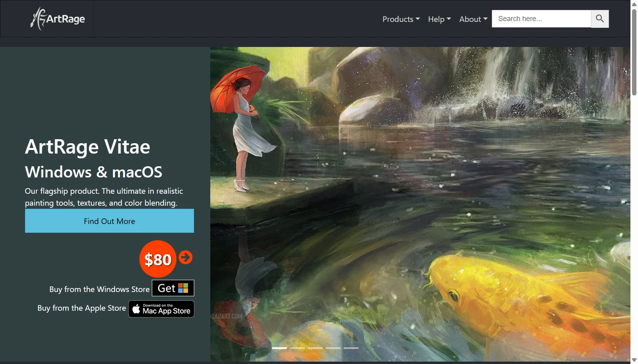
Task: Click the Windows Store Get badge
Action: click(x=173, y=288)
